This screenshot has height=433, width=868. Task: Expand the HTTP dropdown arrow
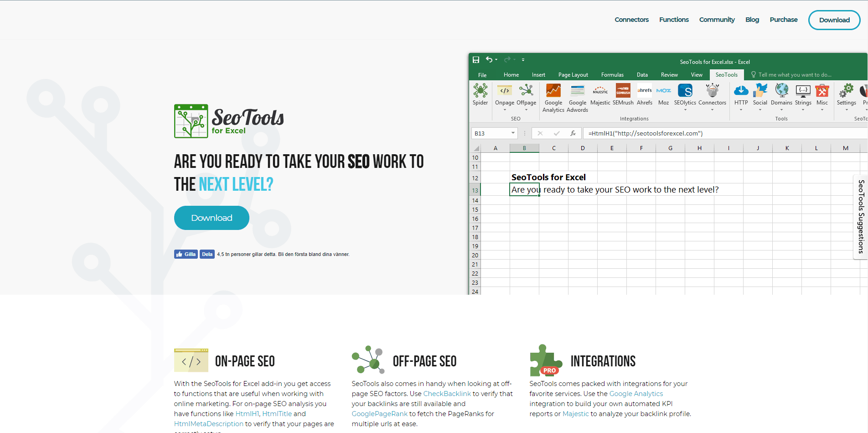pos(741,110)
